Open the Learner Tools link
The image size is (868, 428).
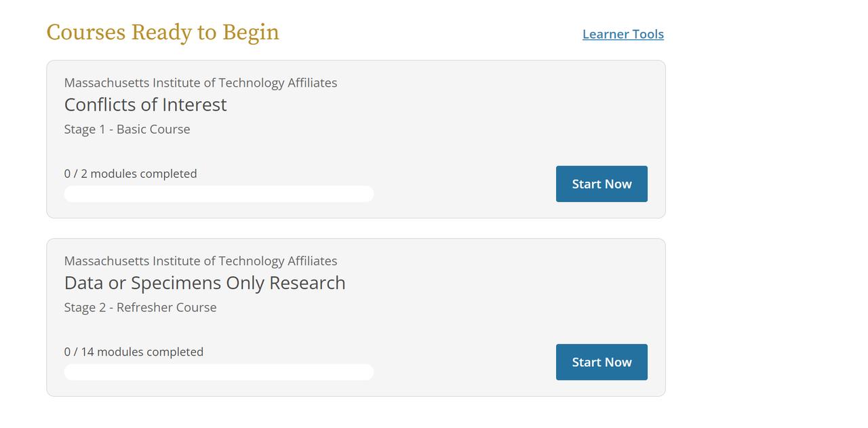tap(623, 34)
